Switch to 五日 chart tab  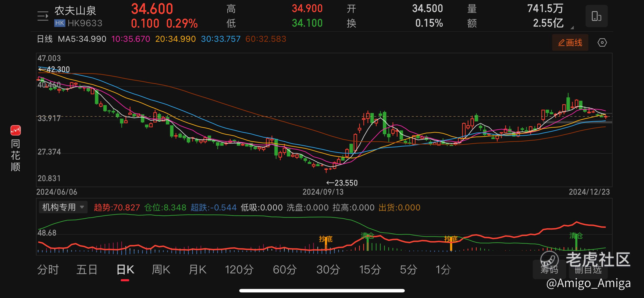point(87,270)
